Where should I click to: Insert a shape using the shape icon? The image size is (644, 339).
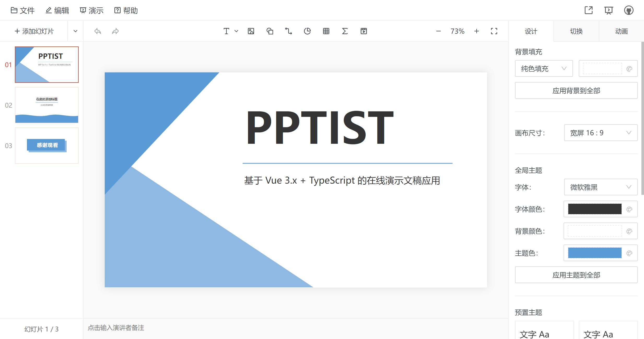[270, 31]
